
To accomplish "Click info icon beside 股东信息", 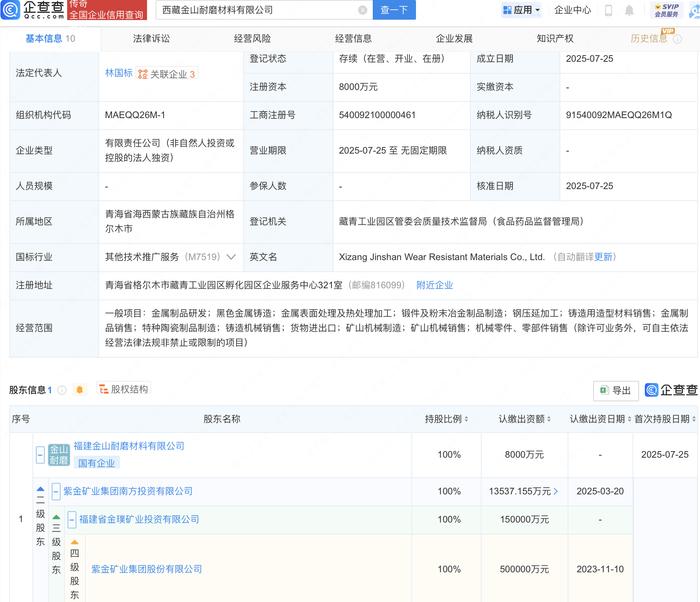I will pos(62,390).
